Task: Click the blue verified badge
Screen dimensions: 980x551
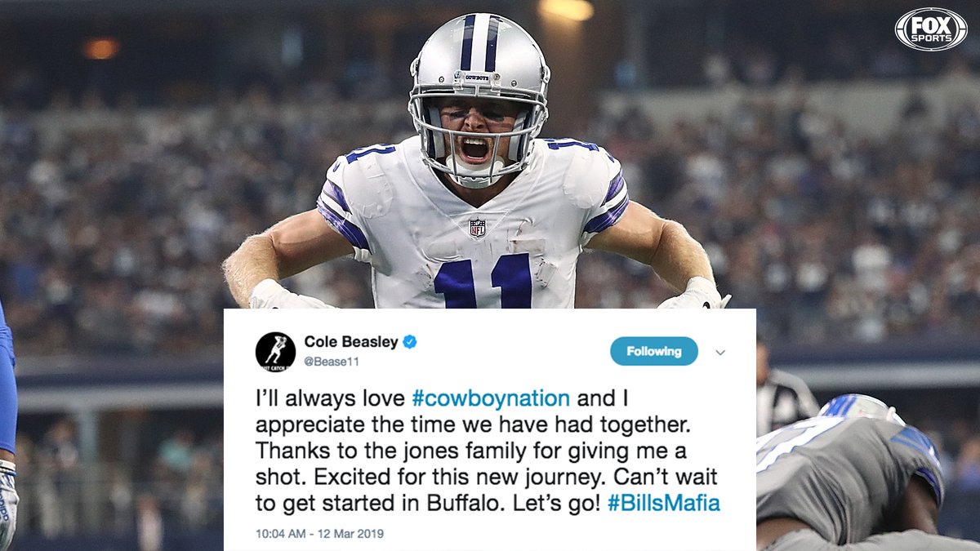Action: (x=410, y=341)
